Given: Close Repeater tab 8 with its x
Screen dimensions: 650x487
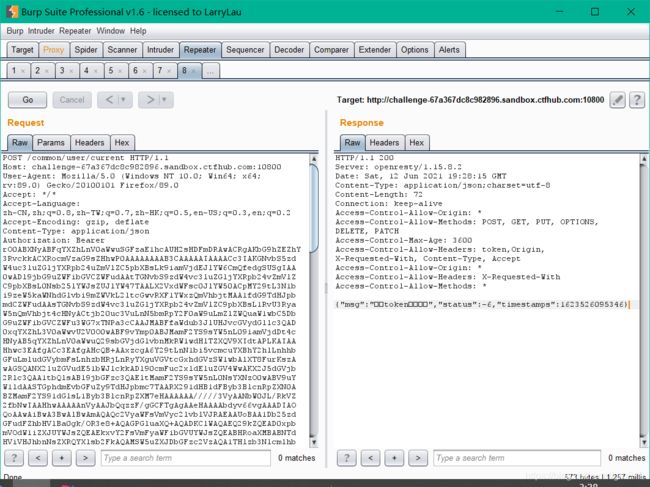Looking at the screenshot, I should pyautogui.click(x=193, y=71).
